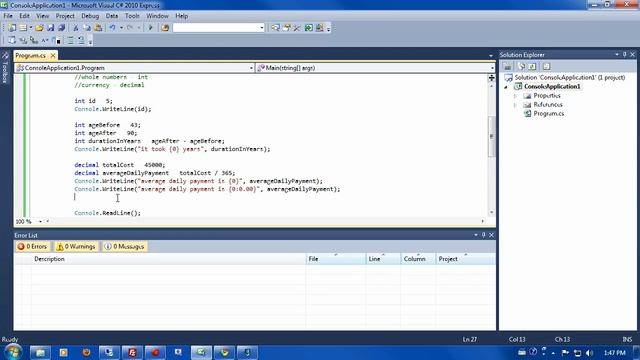Click Solution Explorer Show All Files icon
640x360 pixels.
[521, 67]
